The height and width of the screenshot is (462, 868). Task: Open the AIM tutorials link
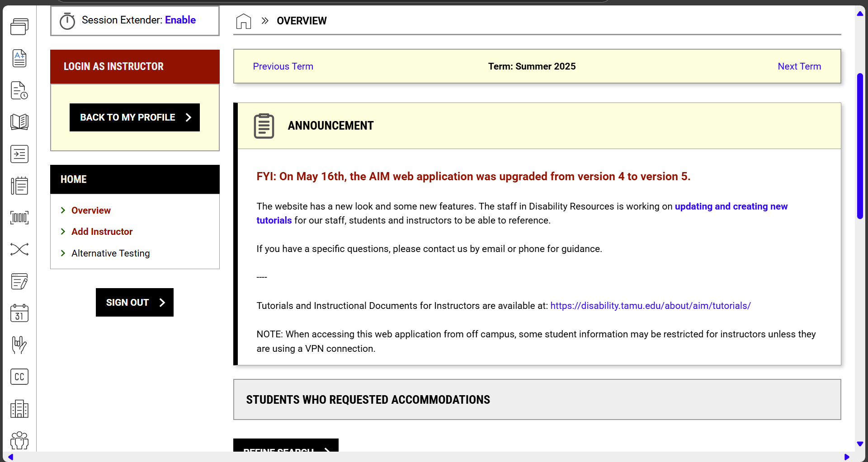650,305
